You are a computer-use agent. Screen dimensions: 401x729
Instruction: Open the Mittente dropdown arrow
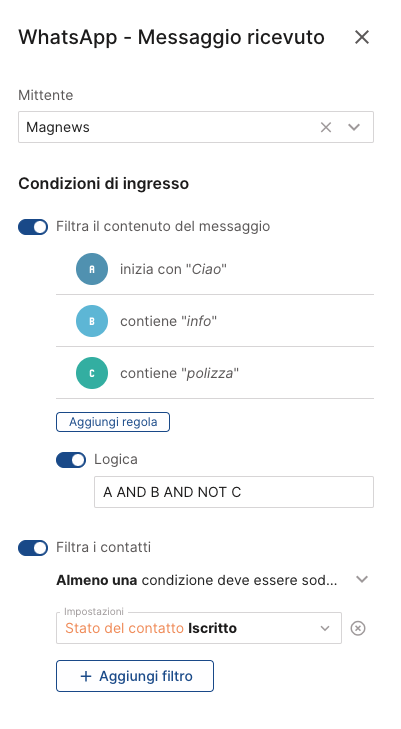pos(354,127)
